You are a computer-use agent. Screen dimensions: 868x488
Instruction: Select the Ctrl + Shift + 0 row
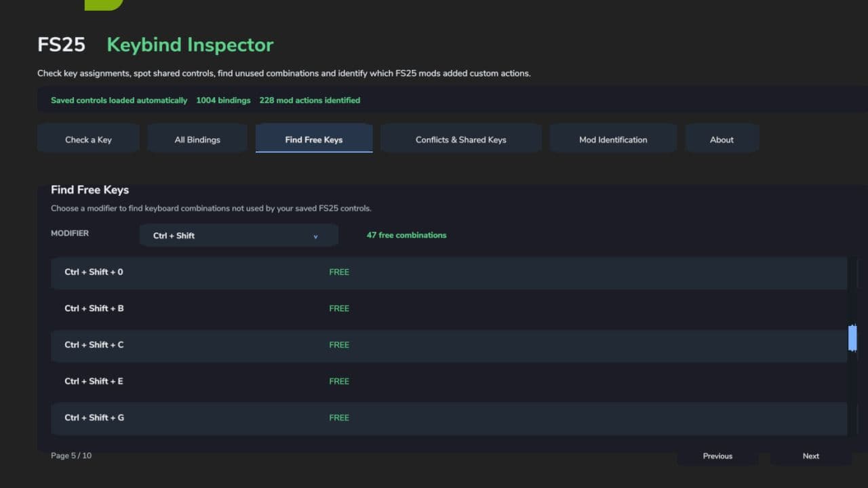point(449,272)
